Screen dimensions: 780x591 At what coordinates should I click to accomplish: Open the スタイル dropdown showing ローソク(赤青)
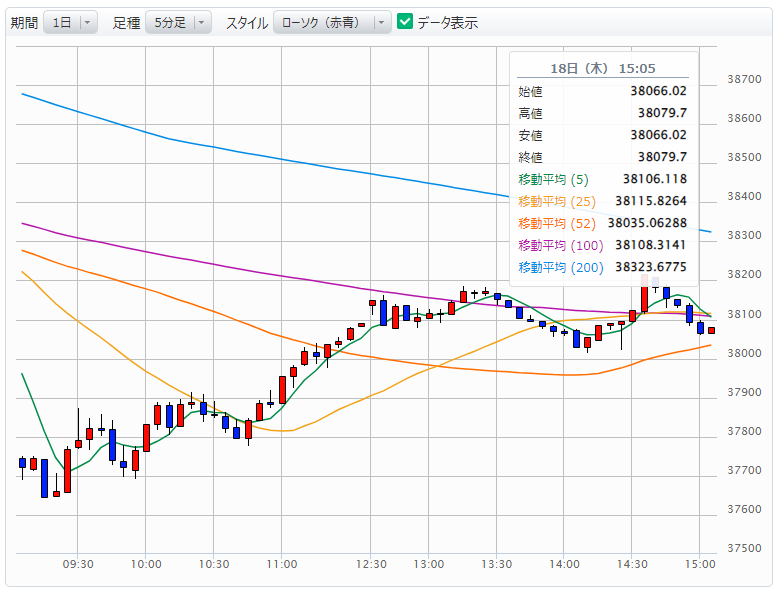(x=332, y=22)
